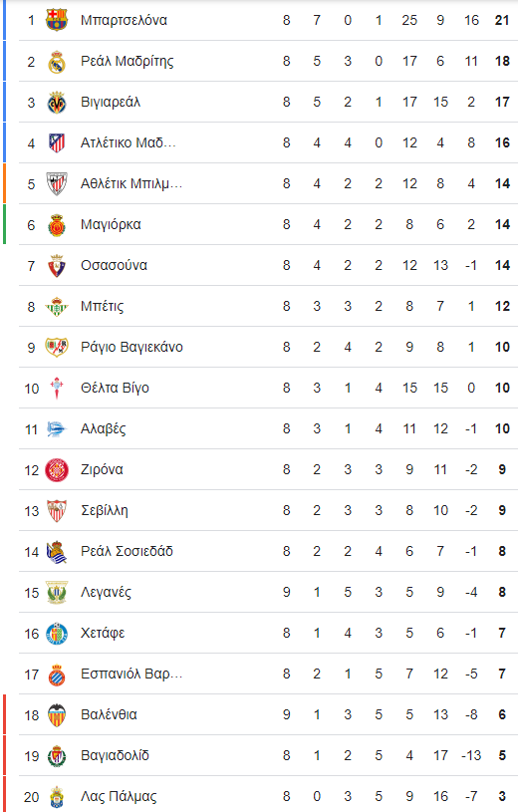Open the Μπαρτσελόνα team link
The image size is (518, 812).
click(x=124, y=20)
